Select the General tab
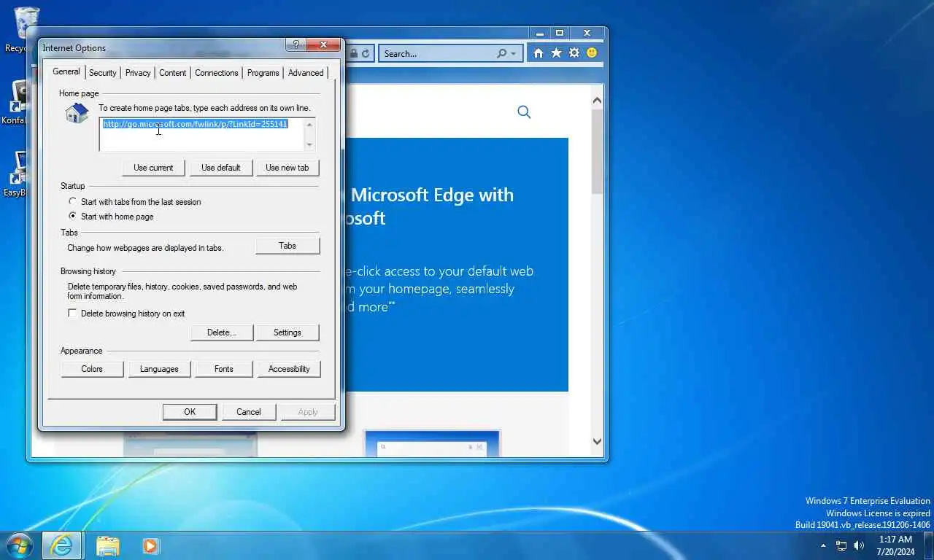Screen dimensions: 934x560 (x=66, y=71)
